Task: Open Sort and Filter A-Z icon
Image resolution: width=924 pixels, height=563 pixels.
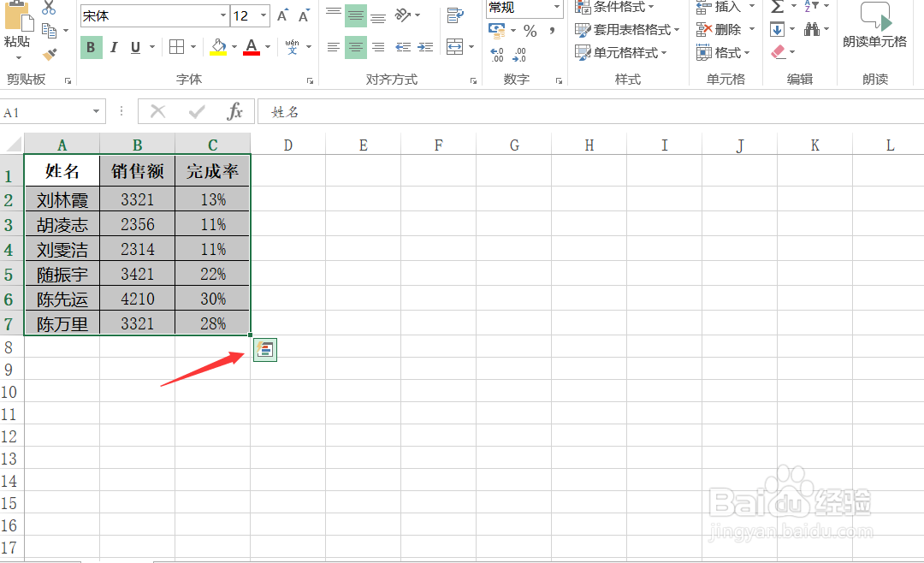Action: coord(811,7)
